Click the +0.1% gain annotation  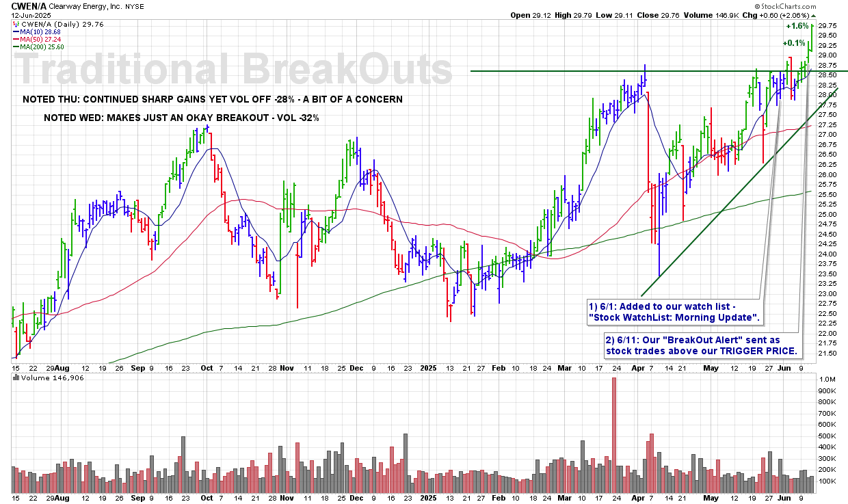[795, 43]
